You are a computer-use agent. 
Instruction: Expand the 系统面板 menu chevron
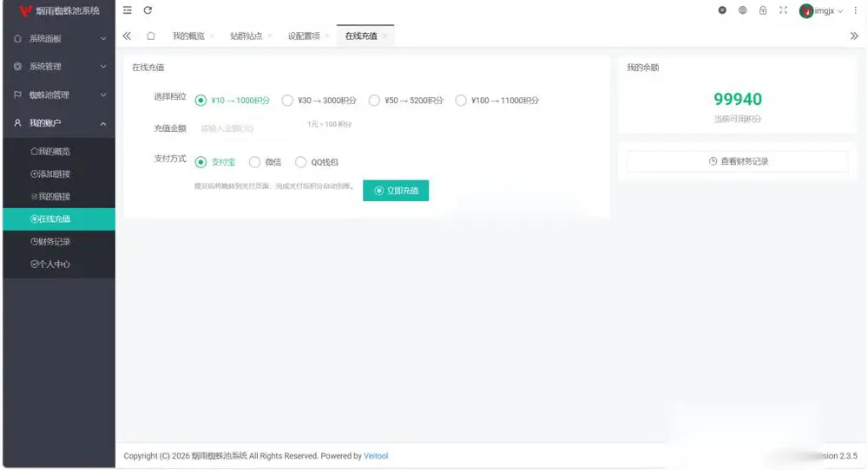(x=103, y=39)
